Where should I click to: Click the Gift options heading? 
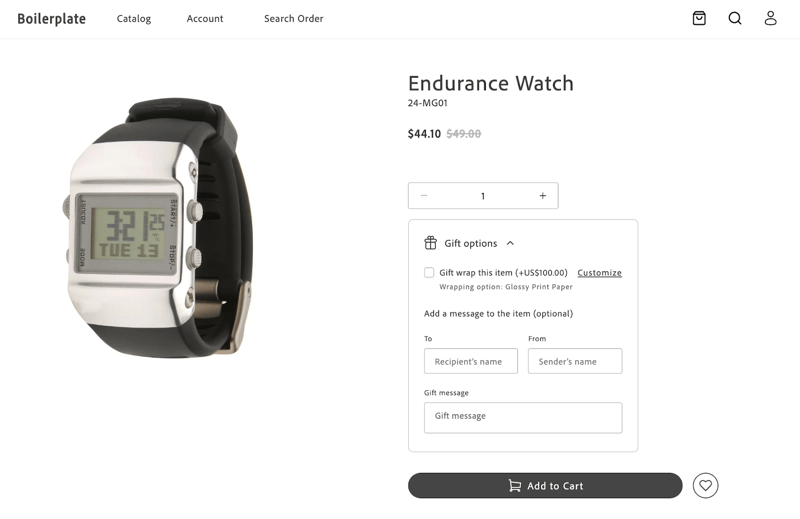click(470, 243)
